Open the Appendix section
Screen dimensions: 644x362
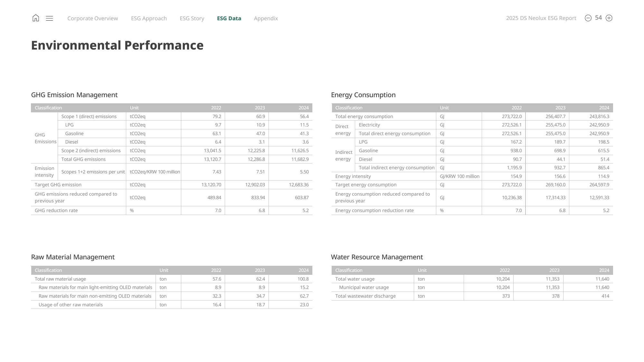coord(266,18)
